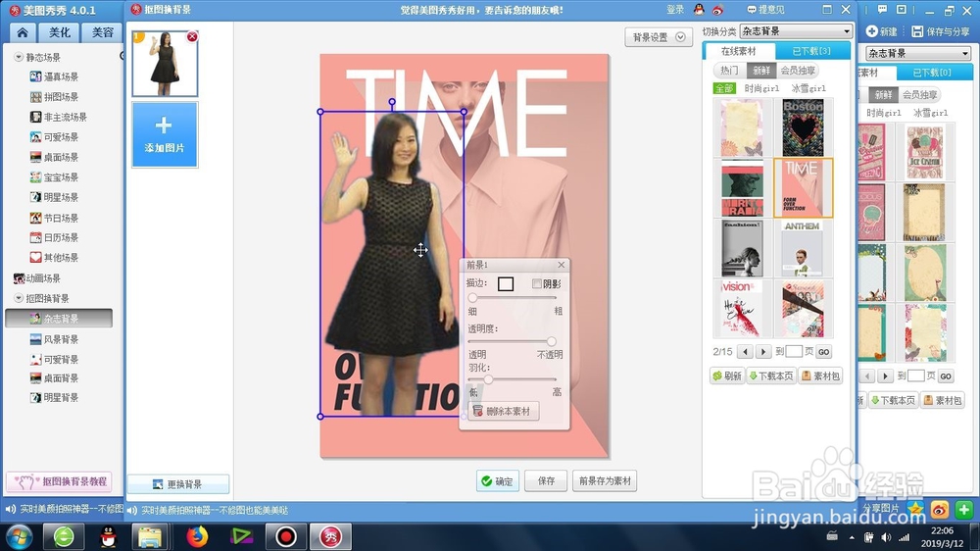Select the ANTHEM magazine thumbnail
The image size is (980, 551).
click(x=802, y=248)
